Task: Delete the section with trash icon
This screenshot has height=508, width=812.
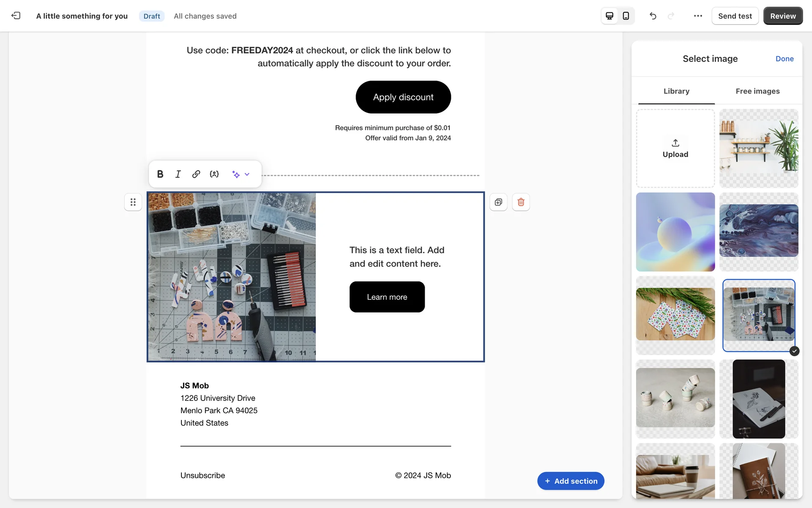Action: pos(521,202)
